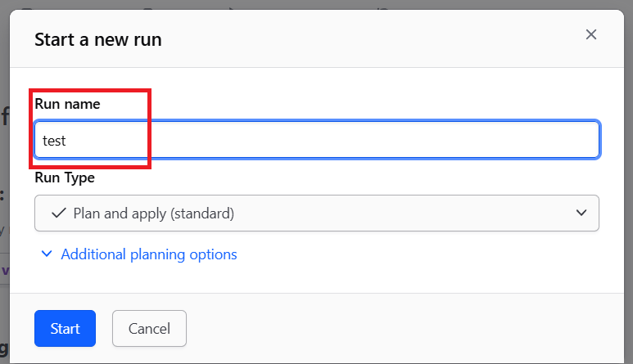The width and height of the screenshot is (633, 364).
Task: Place cursor after the word test
Action: pyautogui.click(x=66, y=141)
